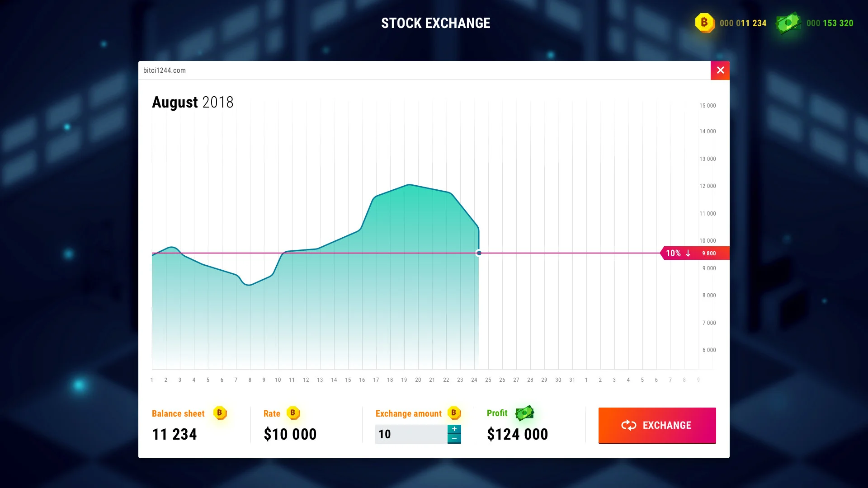Click the 9 800 price marker label
The image size is (868, 488).
pos(709,253)
